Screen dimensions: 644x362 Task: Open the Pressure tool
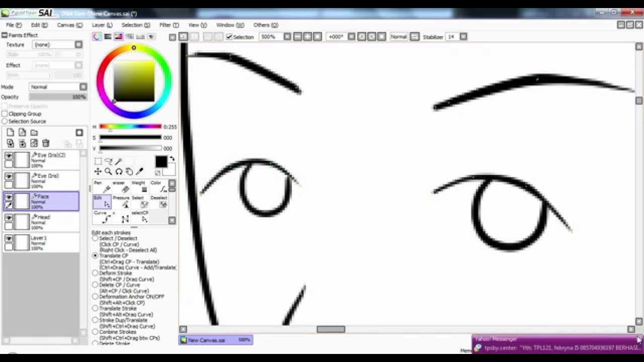[125, 203]
